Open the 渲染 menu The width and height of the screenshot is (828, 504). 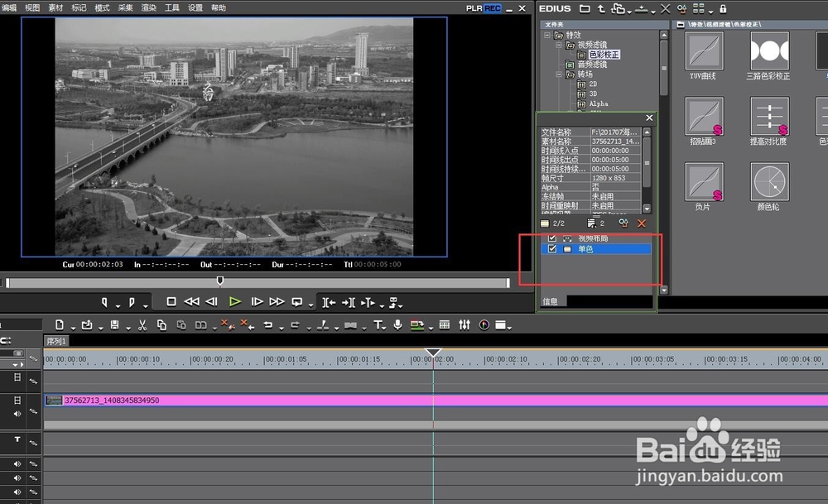148,8
